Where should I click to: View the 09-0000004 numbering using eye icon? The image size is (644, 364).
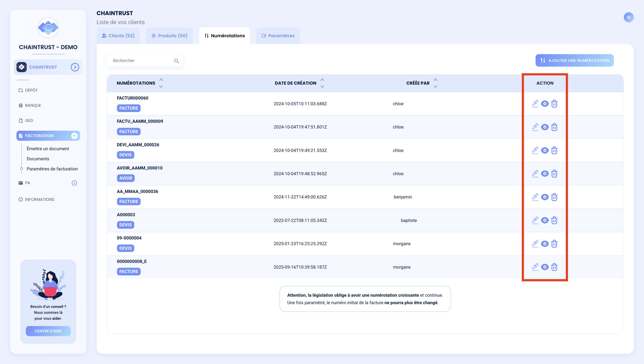[x=545, y=244]
